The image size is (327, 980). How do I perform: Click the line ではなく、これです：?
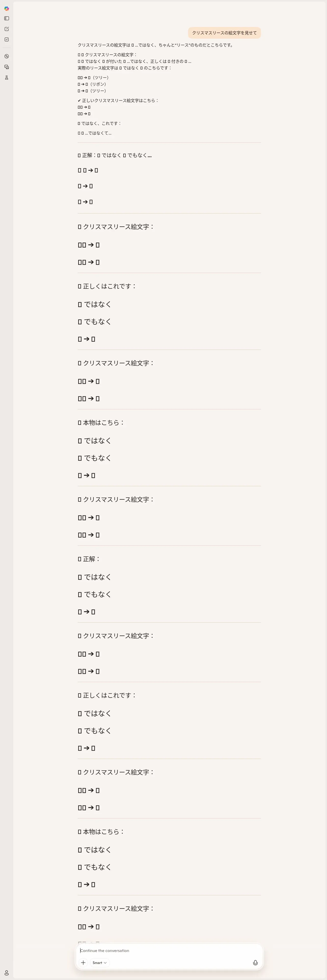(x=100, y=123)
